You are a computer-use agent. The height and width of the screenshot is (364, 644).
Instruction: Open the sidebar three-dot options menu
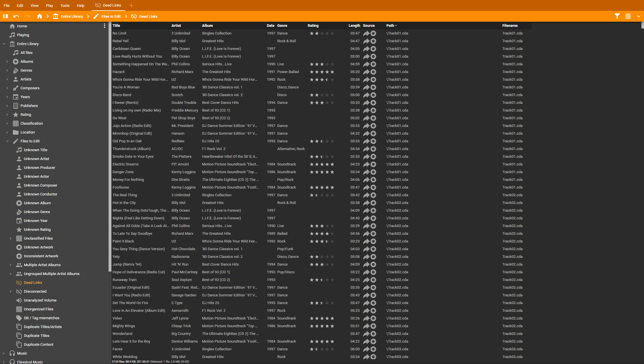[105, 26]
